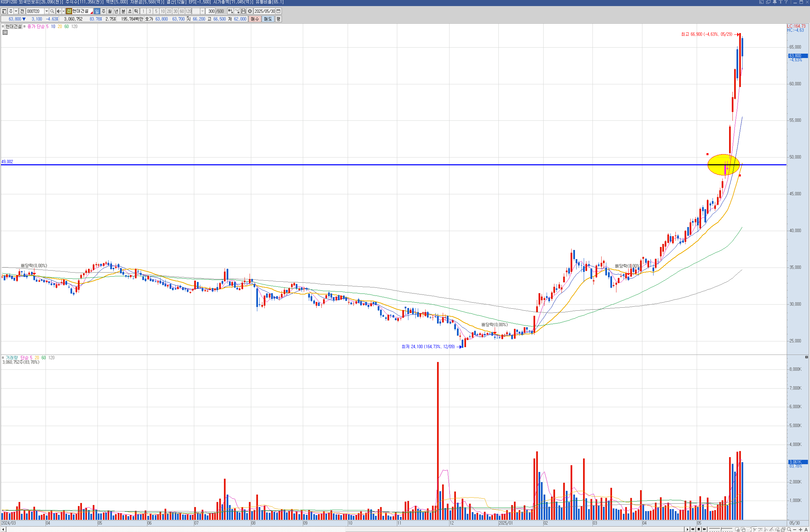The width and height of the screenshot is (810, 532).
Task: Open the stock code 000720 dropdown arrow
Action: pyautogui.click(x=47, y=11)
